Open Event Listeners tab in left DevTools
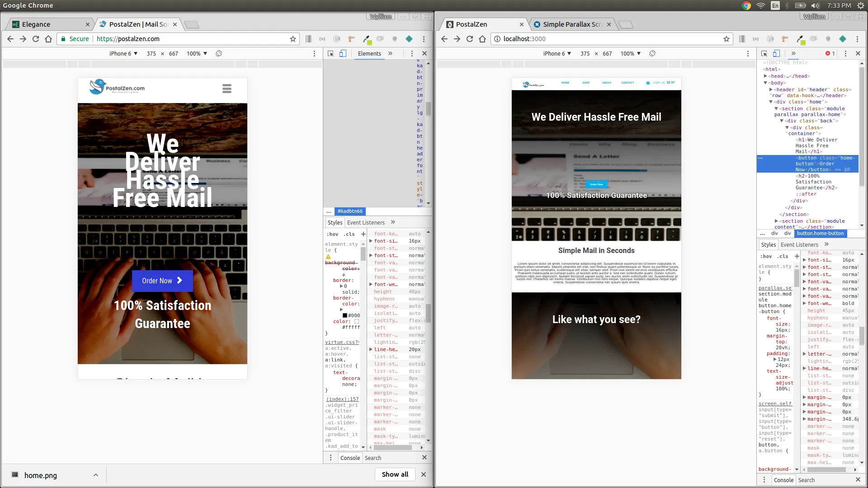The height and width of the screenshot is (488, 868). tap(366, 222)
